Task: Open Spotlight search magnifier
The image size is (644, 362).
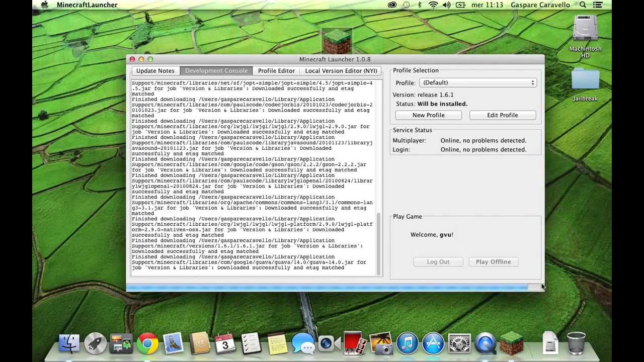Action: (583, 5)
